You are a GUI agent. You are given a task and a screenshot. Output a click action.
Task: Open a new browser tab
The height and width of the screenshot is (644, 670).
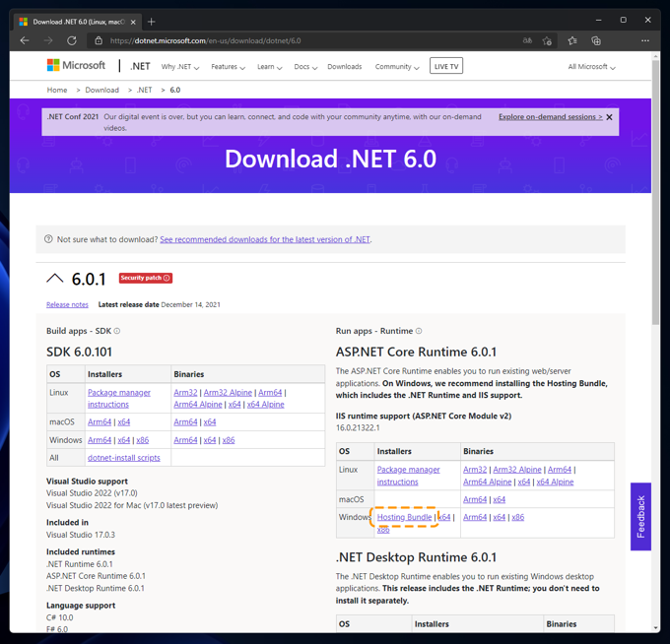point(152,21)
